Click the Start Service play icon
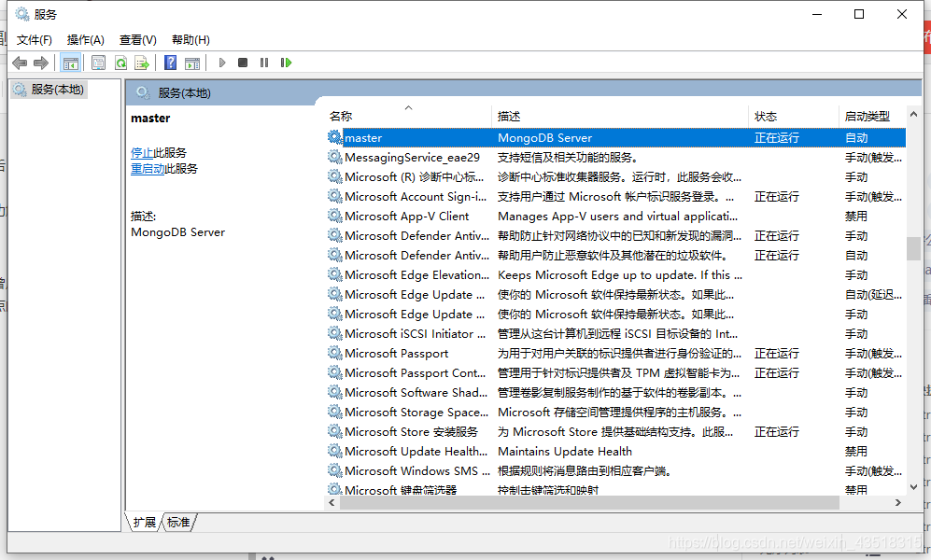931x560 pixels. 222,63
